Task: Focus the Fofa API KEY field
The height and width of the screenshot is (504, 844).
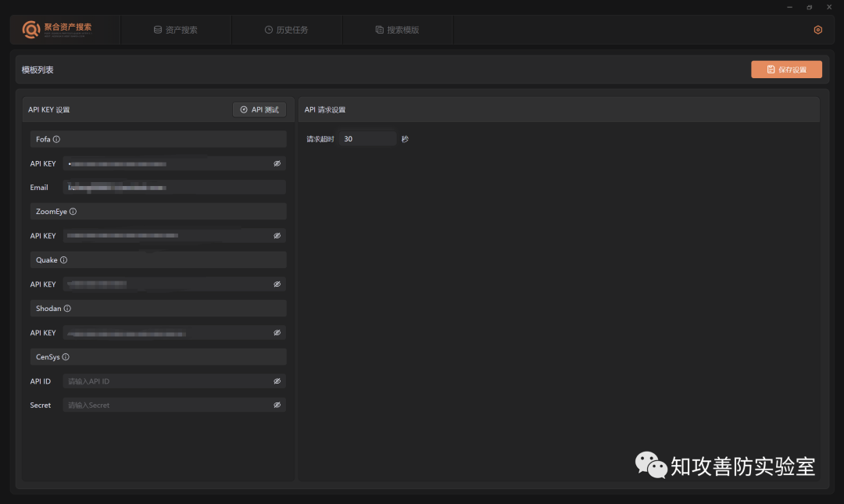Action: pos(174,163)
